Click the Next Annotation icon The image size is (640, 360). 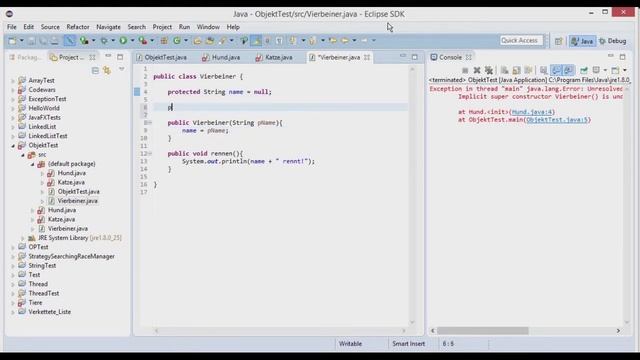[292, 40]
